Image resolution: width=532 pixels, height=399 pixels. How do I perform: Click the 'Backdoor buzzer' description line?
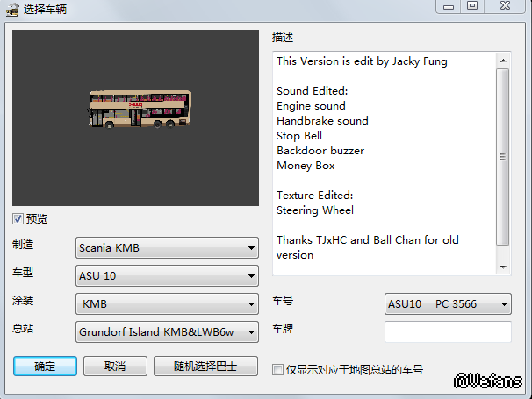coord(320,151)
